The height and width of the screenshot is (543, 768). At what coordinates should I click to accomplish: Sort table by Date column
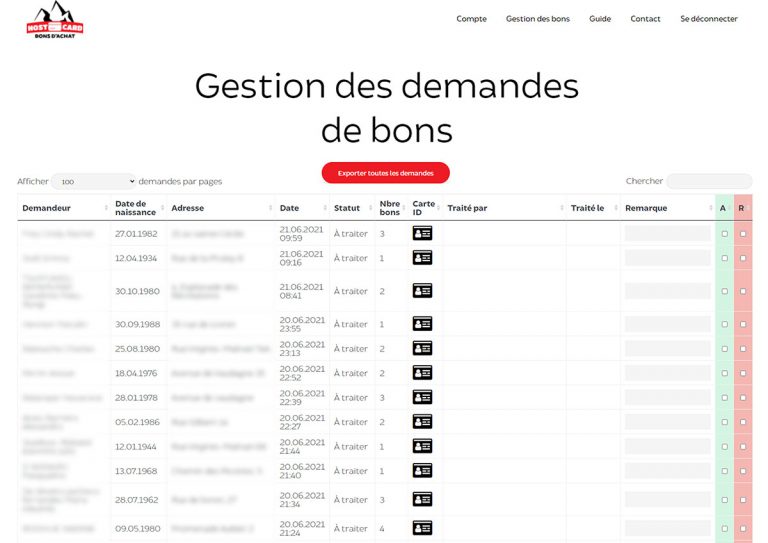point(302,208)
